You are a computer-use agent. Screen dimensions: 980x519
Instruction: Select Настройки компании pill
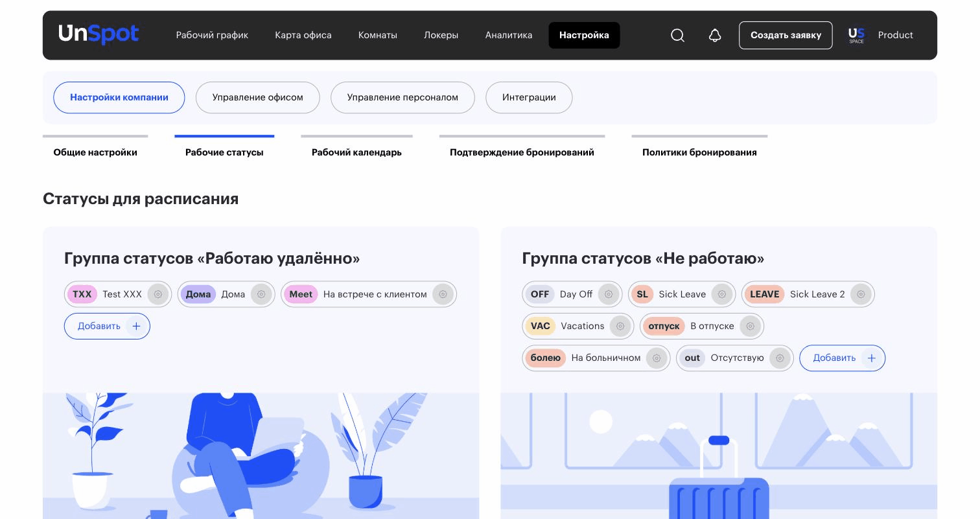tap(119, 98)
